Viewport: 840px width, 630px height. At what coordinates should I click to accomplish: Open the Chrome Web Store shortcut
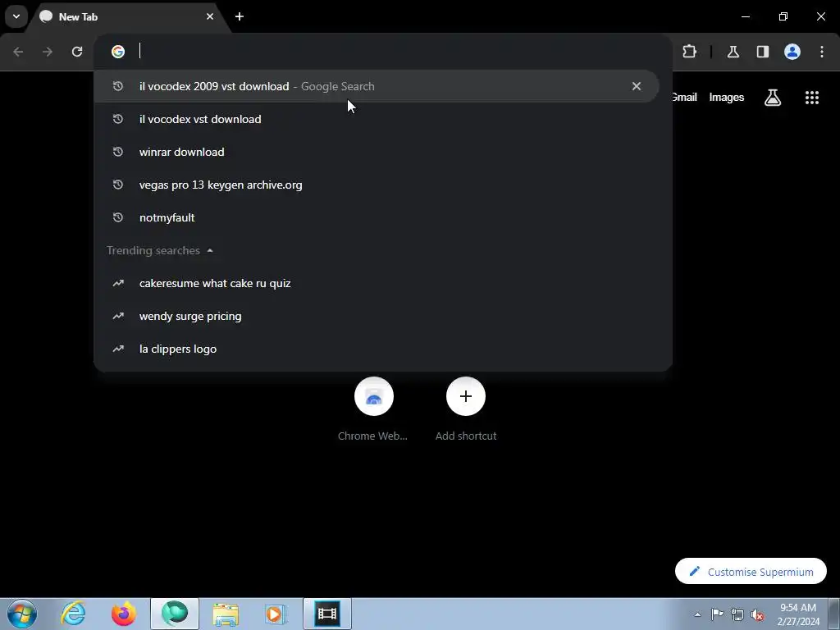click(x=373, y=410)
